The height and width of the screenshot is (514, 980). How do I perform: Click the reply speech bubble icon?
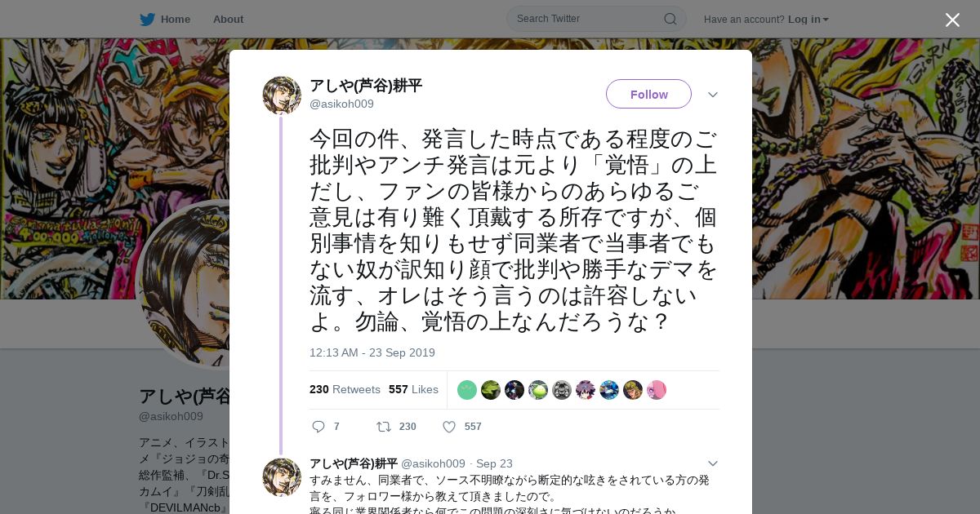click(318, 427)
